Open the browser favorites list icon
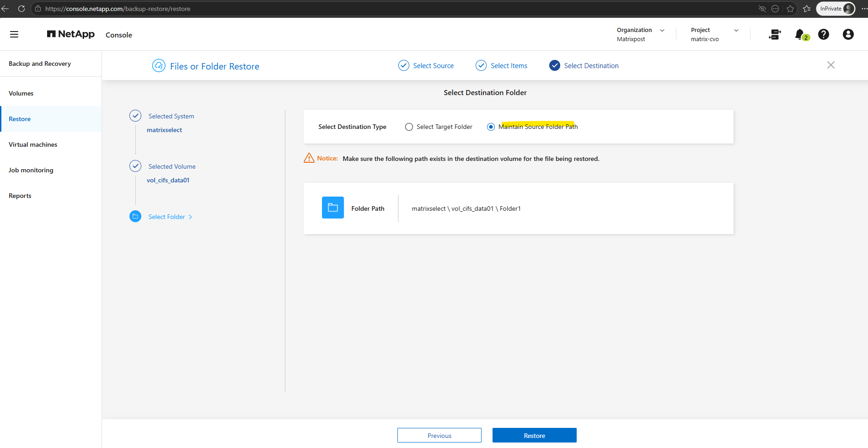Viewport: 868px width, 448px height. (807, 9)
